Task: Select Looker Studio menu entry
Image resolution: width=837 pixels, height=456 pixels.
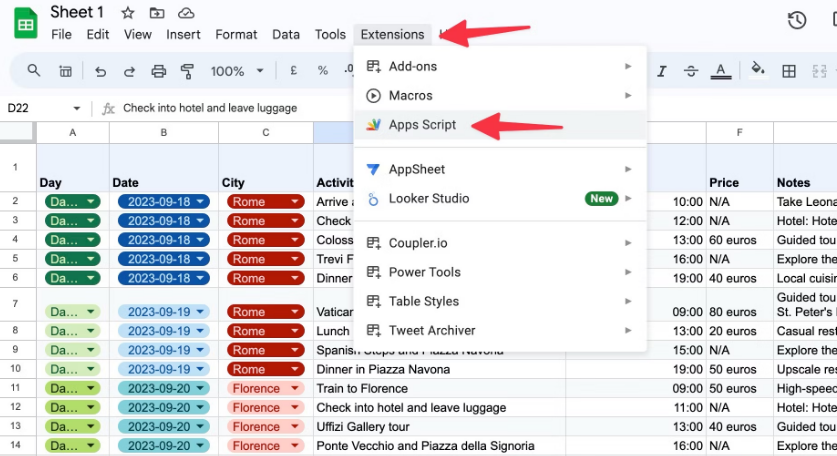Action: 500,199
